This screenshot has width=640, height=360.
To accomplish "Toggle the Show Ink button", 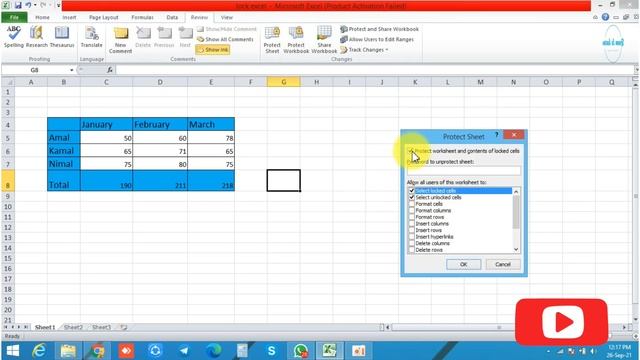I will coord(213,49).
